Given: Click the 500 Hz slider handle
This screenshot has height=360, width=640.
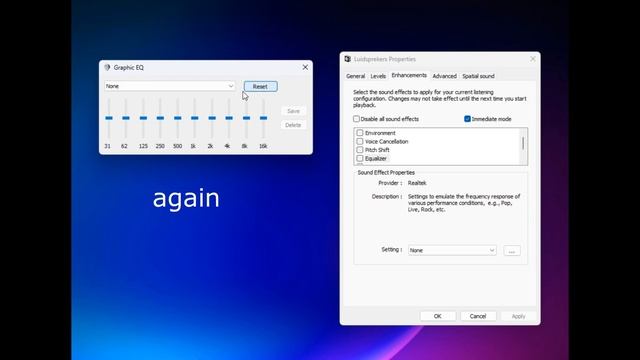Looking at the screenshot, I should tap(178, 118).
